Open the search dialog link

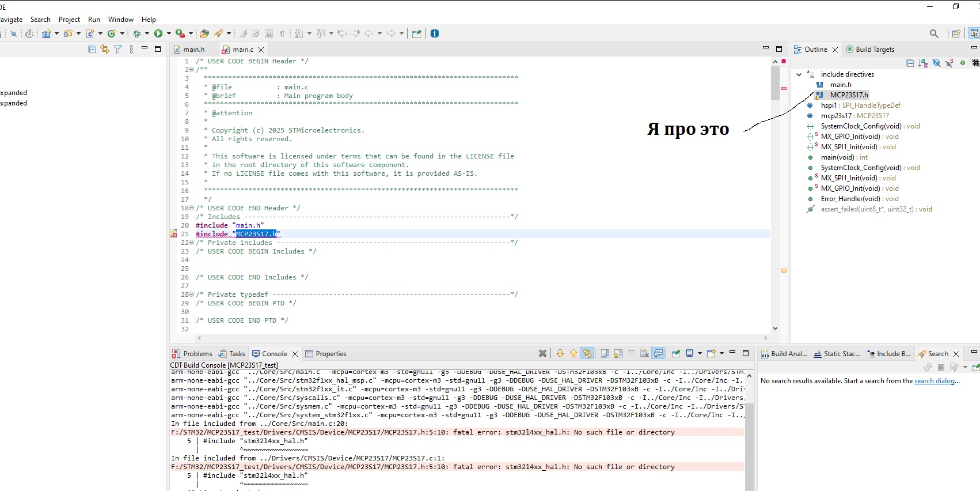tap(935, 381)
